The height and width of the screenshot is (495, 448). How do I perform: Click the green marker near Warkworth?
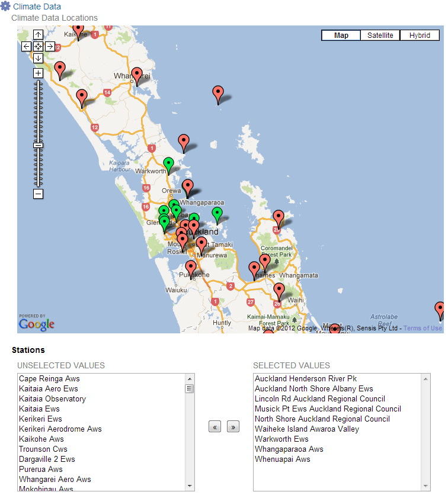click(x=169, y=164)
